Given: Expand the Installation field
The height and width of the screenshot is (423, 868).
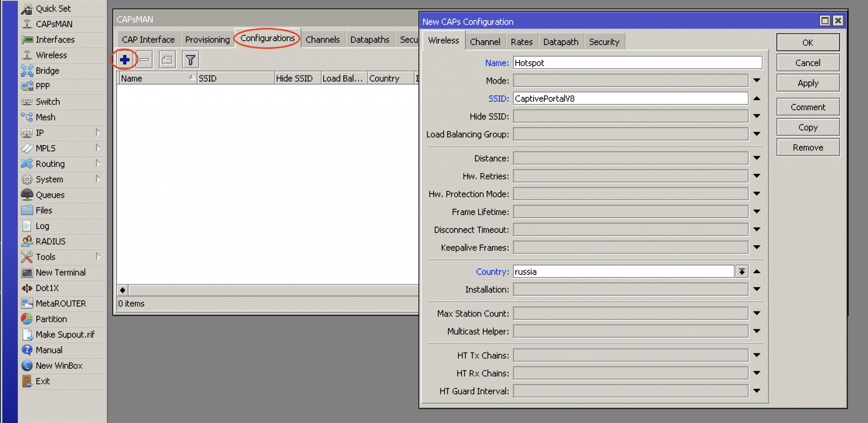Looking at the screenshot, I should pos(757,289).
